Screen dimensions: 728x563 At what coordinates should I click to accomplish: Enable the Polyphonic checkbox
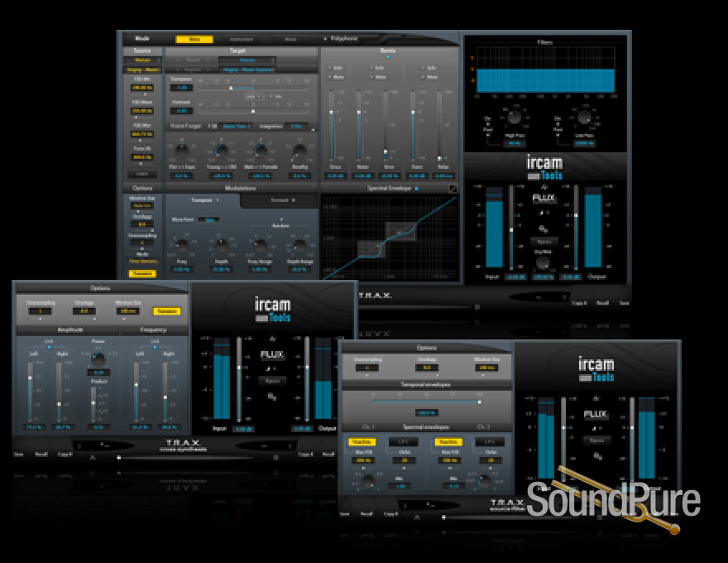tap(324, 39)
